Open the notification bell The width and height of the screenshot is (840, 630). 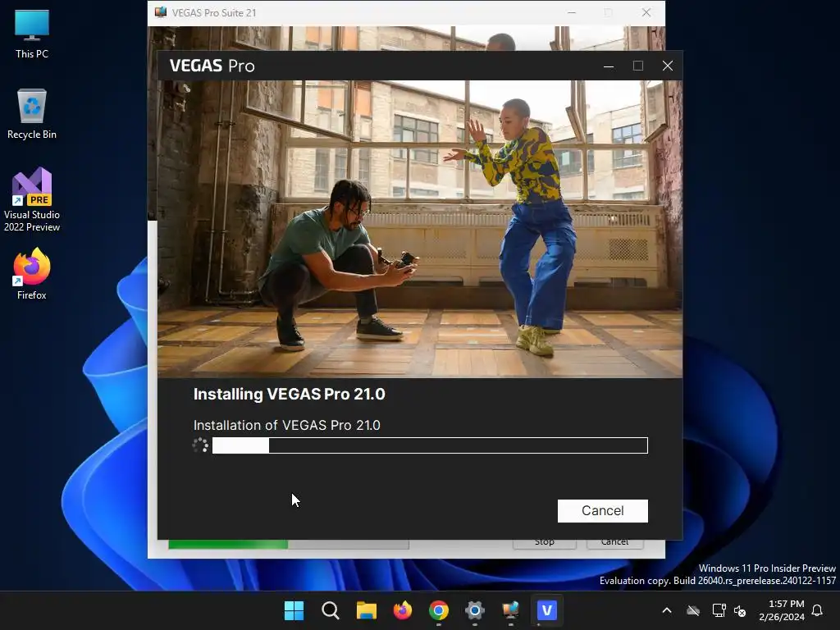tap(817, 610)
